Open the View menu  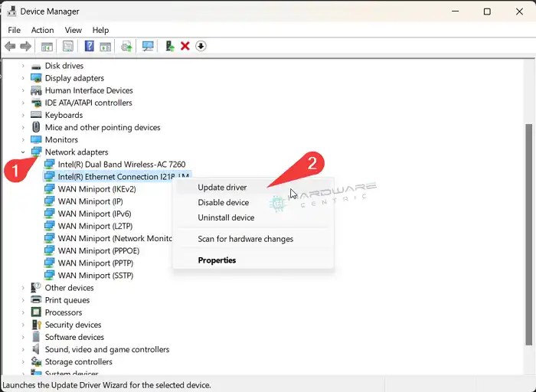click(x=74, y=30)
